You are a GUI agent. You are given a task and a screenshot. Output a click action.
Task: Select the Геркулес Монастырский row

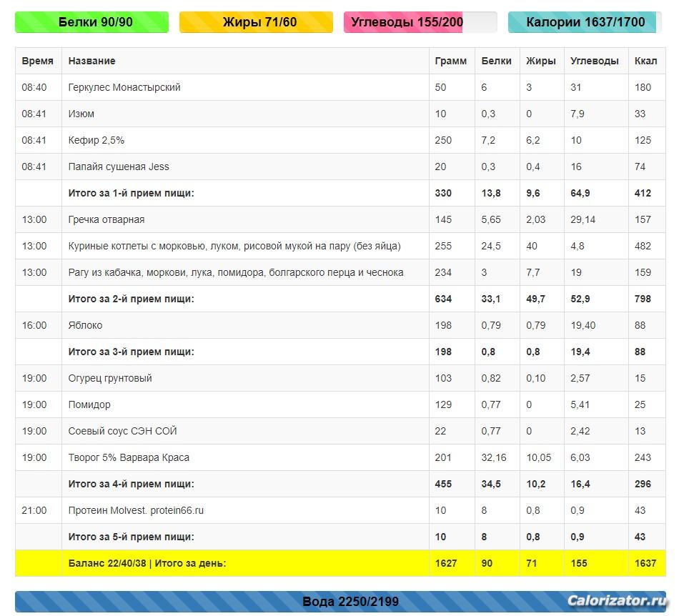(x=124, y=87)
